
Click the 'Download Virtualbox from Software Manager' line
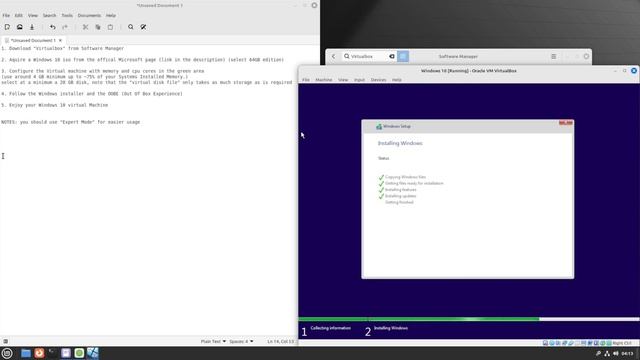[62, 48]
